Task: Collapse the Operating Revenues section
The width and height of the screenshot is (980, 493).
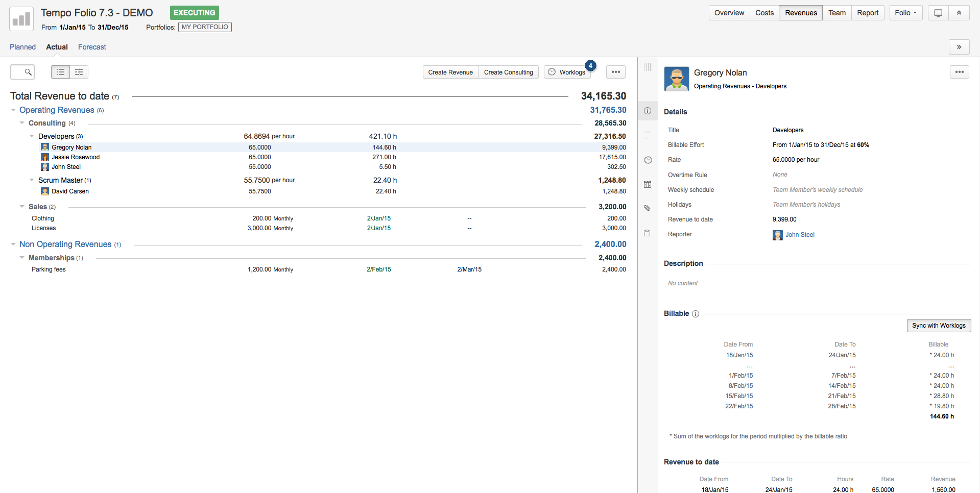Action: tap(13, 110)
